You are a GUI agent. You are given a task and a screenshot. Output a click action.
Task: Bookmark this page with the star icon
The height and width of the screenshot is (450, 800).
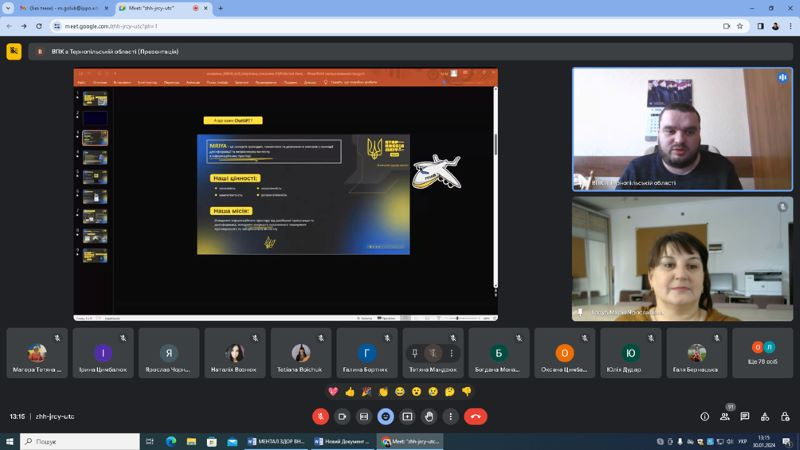[740, 26]
